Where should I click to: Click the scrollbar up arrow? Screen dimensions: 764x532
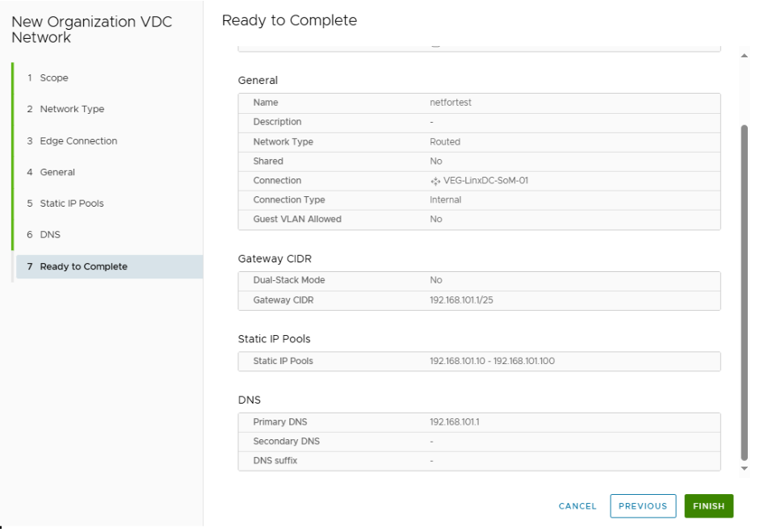coord(744,56)
